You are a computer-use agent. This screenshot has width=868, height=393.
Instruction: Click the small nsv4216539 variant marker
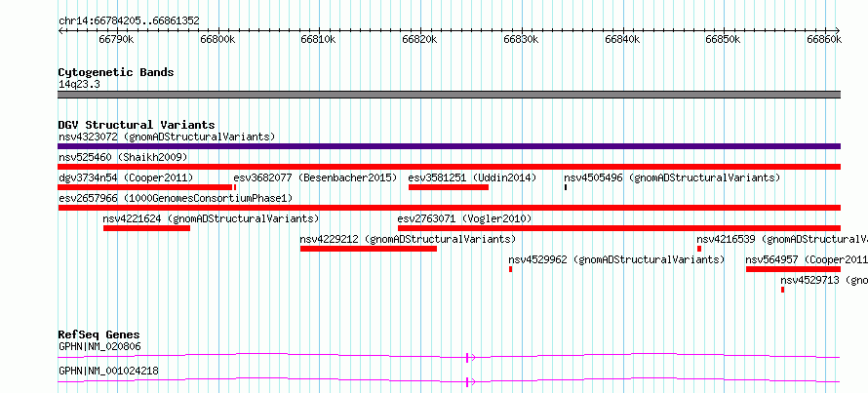[x=699, y=249]
